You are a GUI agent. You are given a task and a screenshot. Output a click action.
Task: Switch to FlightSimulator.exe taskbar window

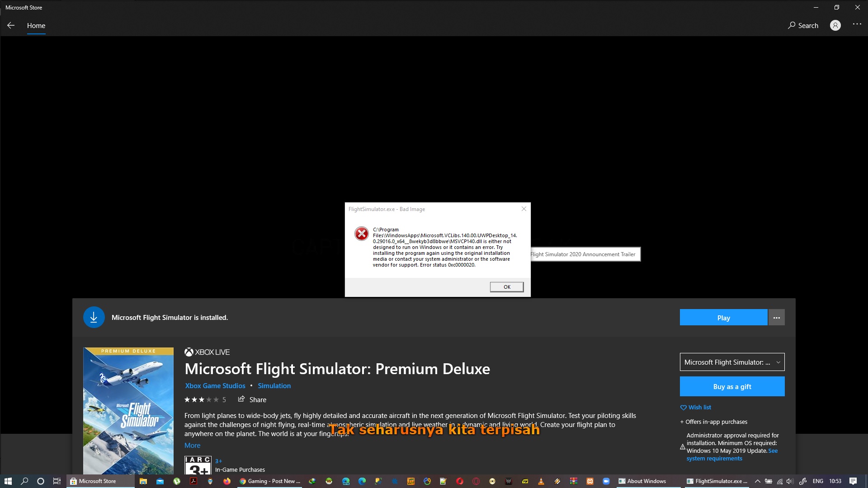pyautogui.click(x=717, y=481)
